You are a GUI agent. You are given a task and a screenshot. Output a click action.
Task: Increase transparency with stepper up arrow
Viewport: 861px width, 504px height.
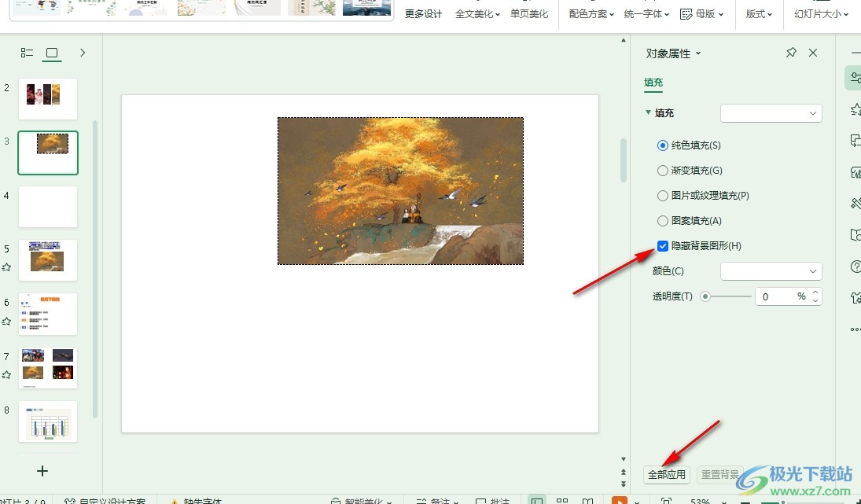point(815,292)
